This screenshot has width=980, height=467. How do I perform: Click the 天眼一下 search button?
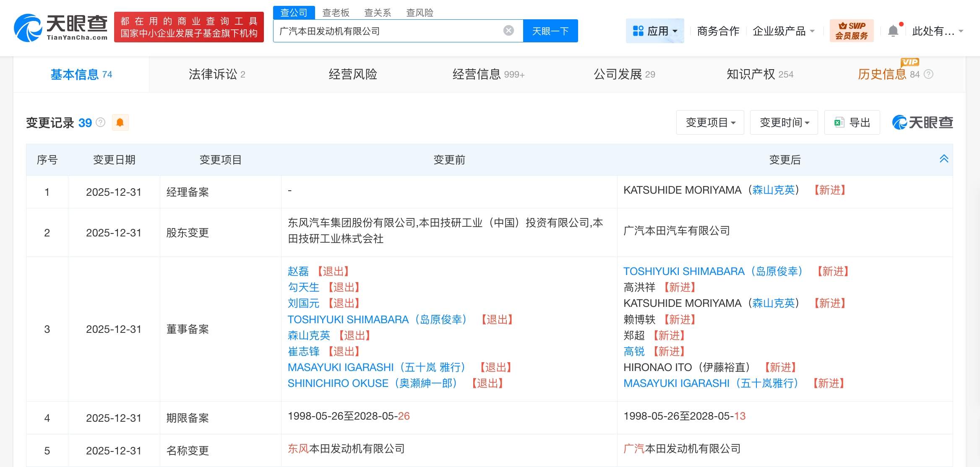click(550, 31)
